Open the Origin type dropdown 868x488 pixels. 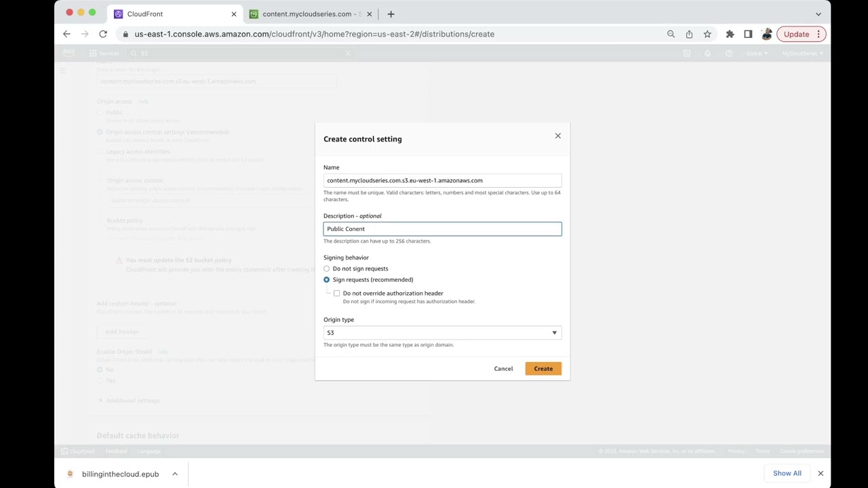(x=442, y=333)
